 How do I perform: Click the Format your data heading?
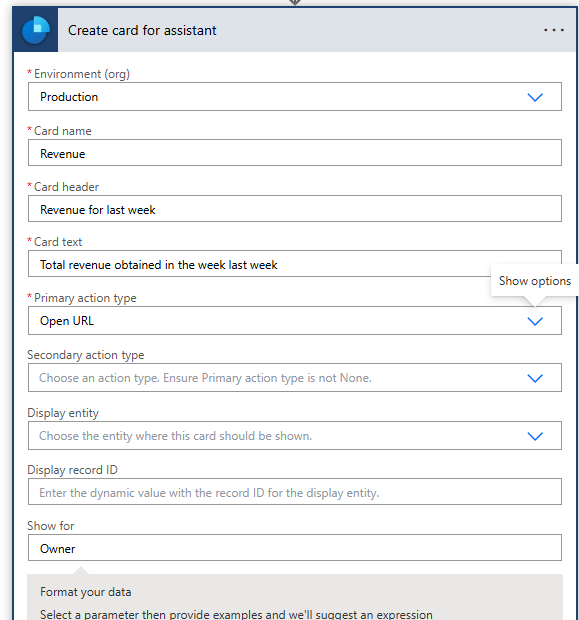(x=85, y=592)
